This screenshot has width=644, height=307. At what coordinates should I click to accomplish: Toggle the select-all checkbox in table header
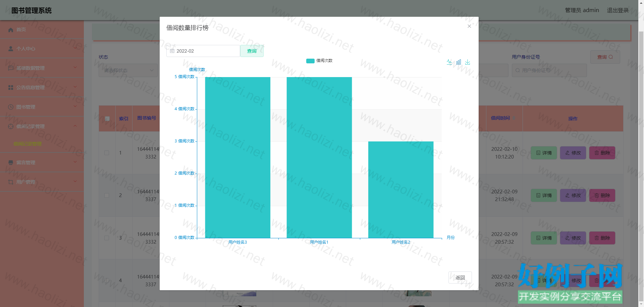click(x=107, y=119)
